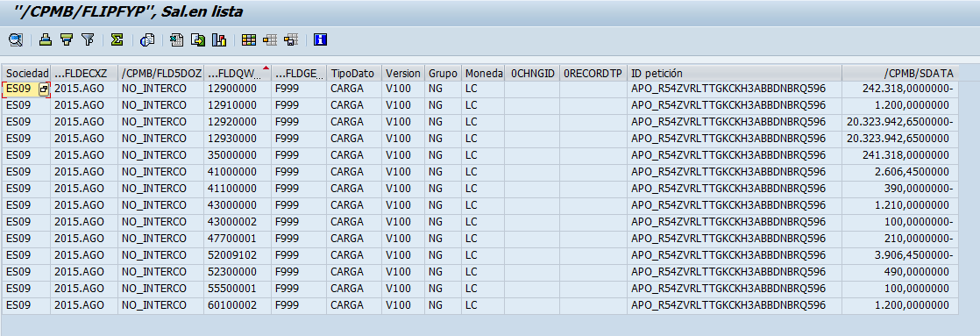
Task: Select cell with account 12910000
Action: point(238,106)
